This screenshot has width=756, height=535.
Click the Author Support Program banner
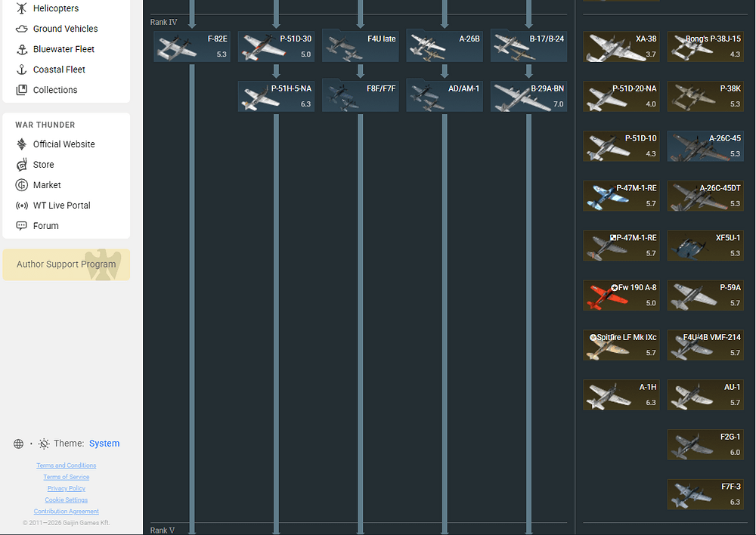point(67,264)
